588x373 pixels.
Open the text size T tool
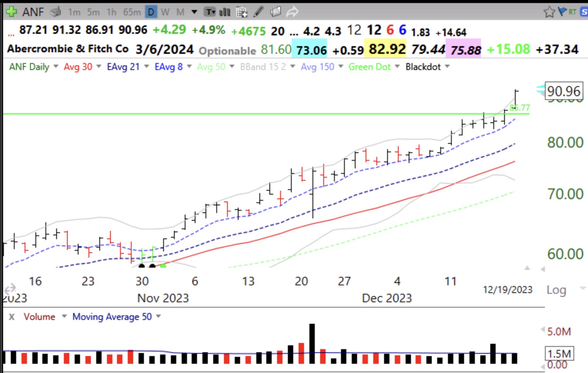coord(210,12)
